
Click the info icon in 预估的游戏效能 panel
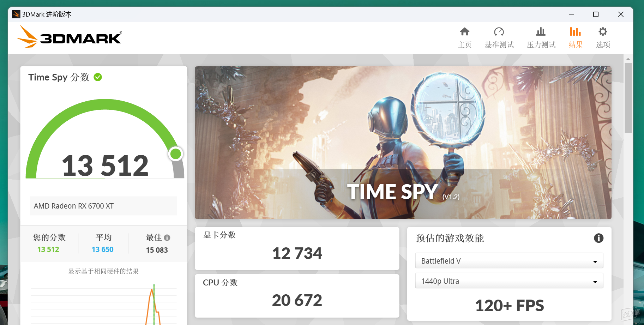click(x=598, y=238)
